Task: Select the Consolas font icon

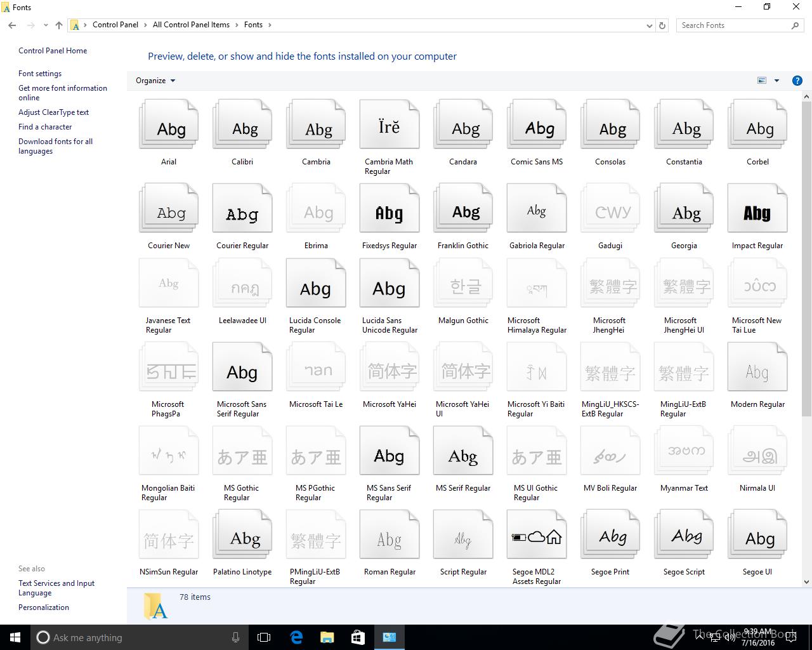Action: 610,124
